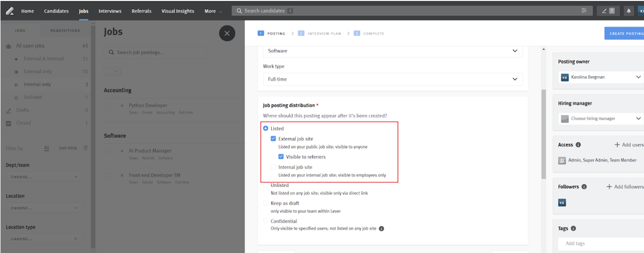Open the Work type Full-time dropdown

coord(392,79)
